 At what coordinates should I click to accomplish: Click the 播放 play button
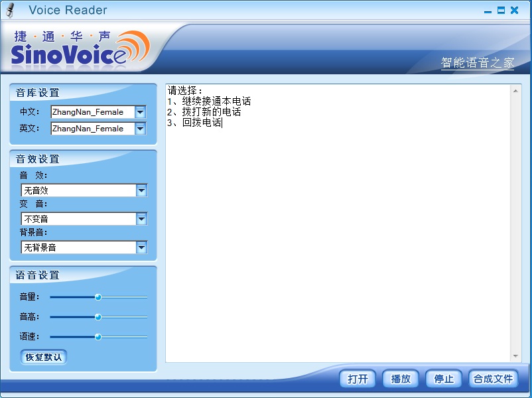(401, 378)
